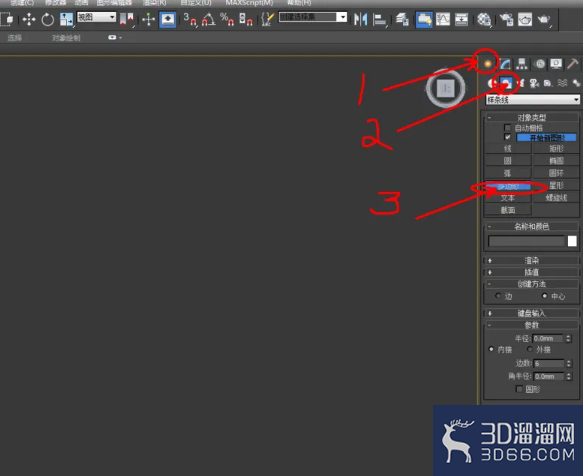Select the 外接 radio button
The image size is (583, 476).
pos(530,349)
